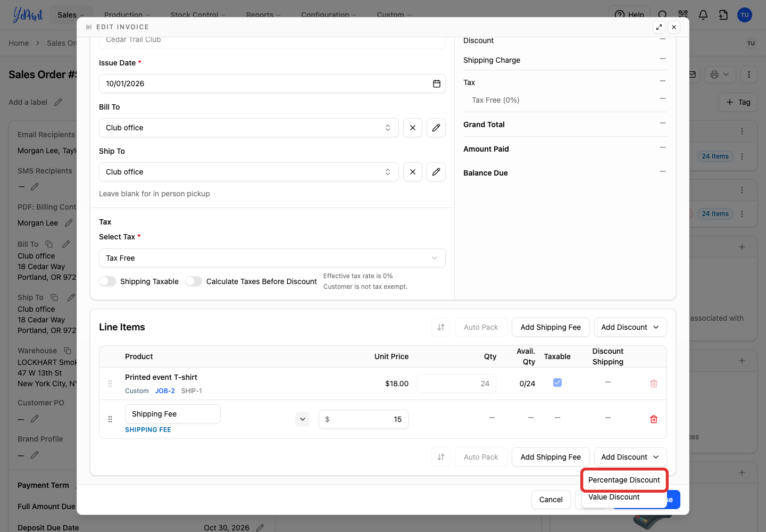Open the Select Tax dropdown
This screenshot has height=532, width=766.
click(x=272, y=258)
